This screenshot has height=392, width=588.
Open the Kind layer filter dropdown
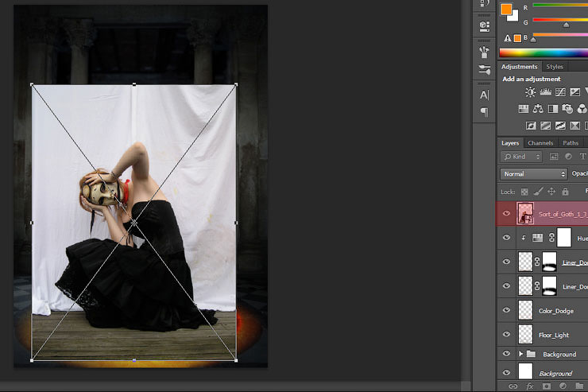[x=521, y=157]
